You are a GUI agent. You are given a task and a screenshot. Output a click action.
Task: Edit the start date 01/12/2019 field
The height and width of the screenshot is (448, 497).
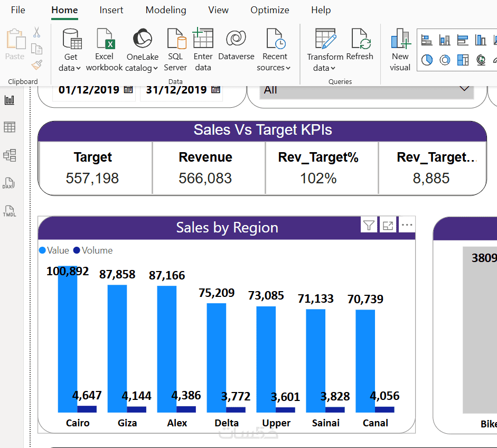point(89,90)
